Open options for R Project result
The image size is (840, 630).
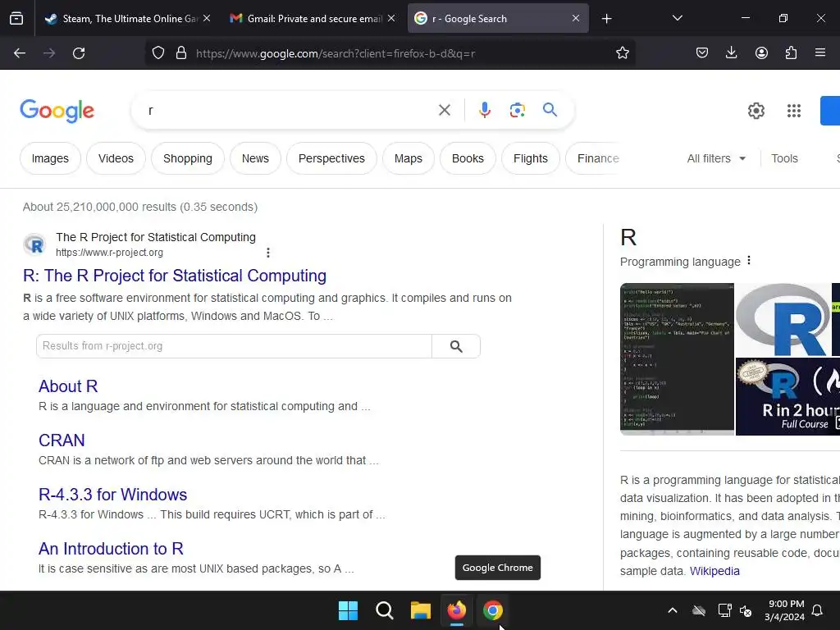pyautogui.click(x=268, y=253)
